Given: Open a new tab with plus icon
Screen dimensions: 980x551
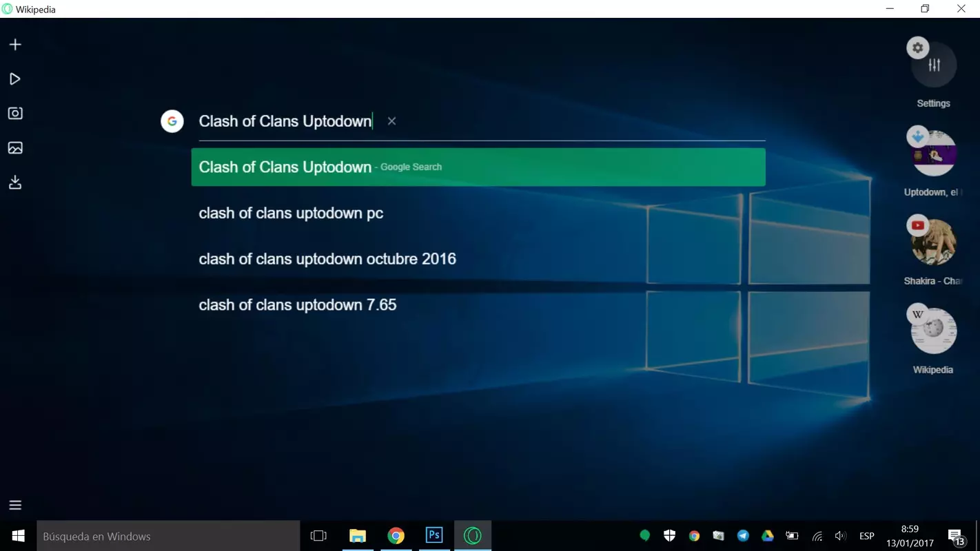Looking at the screenshot, I should coord(15,45).
